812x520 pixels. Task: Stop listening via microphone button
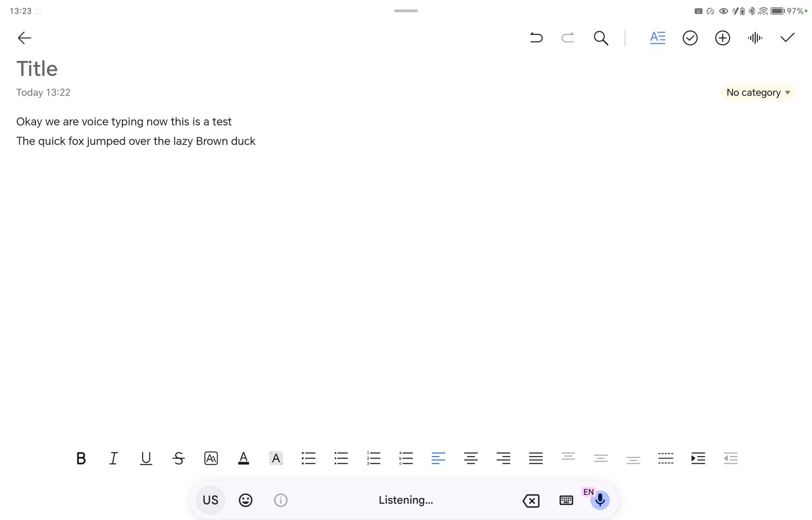(x=600, y=500)
